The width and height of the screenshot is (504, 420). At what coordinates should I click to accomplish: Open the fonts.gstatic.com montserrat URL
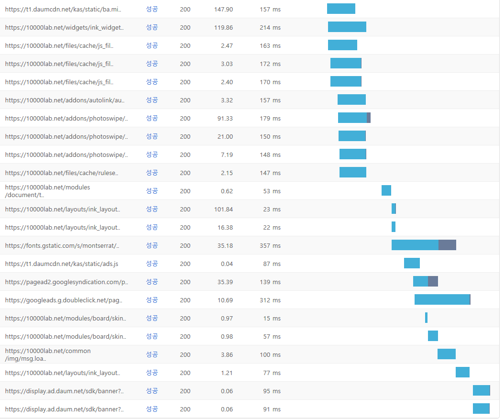(62, 246)
